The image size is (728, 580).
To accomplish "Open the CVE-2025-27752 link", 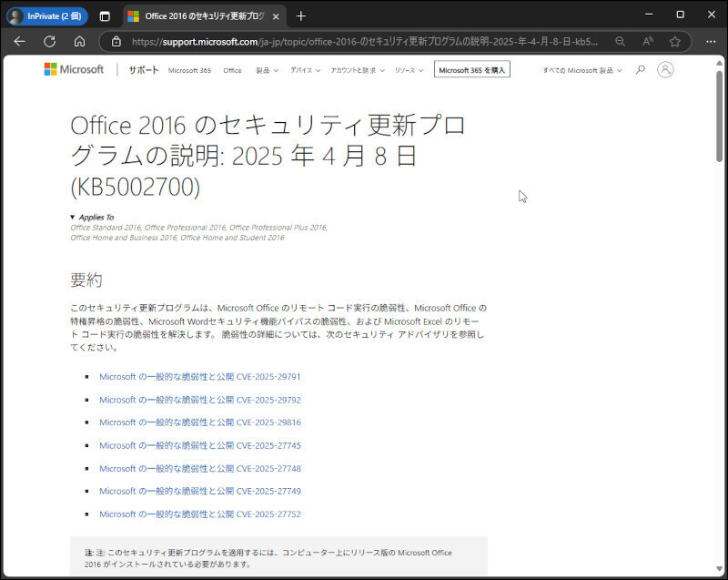I will [x=199, y=514].
